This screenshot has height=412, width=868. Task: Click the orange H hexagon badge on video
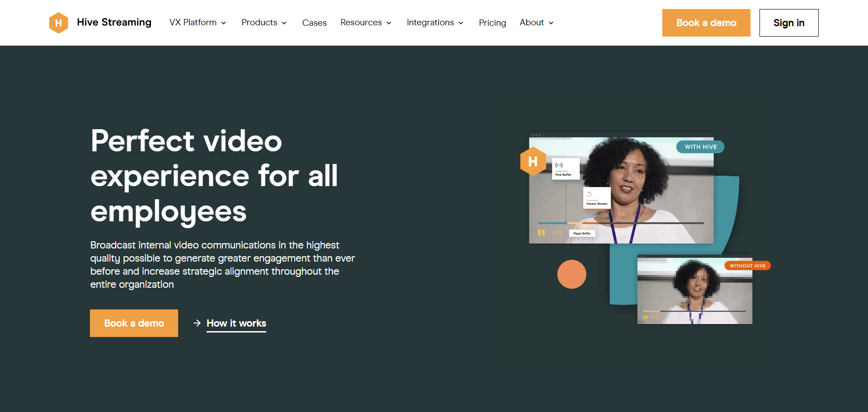pos(533,161)
